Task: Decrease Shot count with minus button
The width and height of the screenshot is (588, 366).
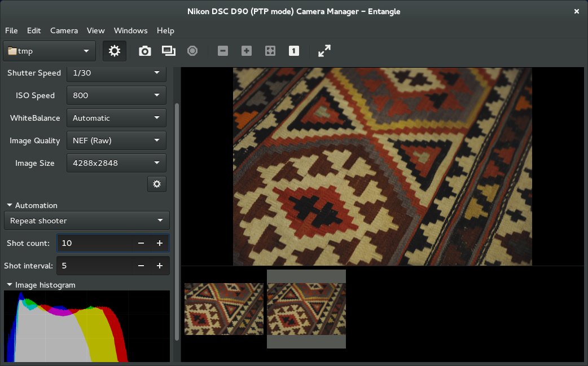Action: [x=141, y=243]
